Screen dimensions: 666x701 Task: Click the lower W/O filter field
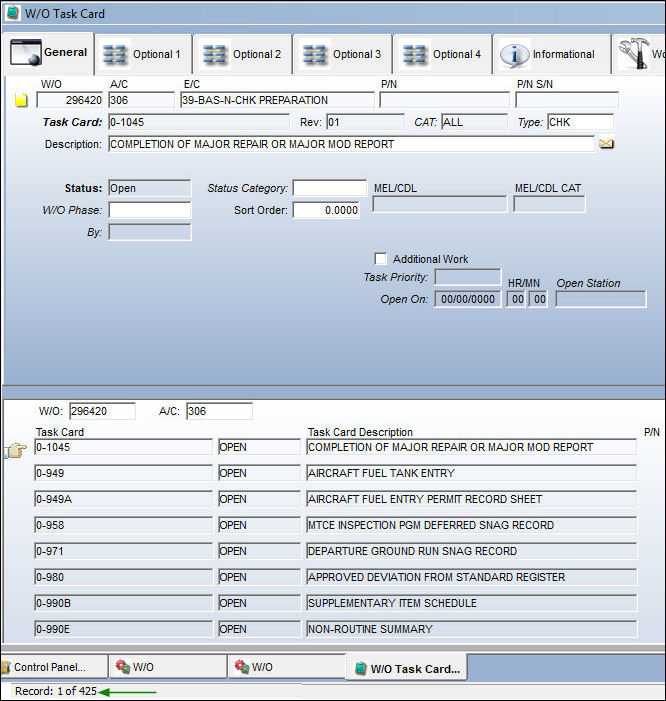pos(102,411)
